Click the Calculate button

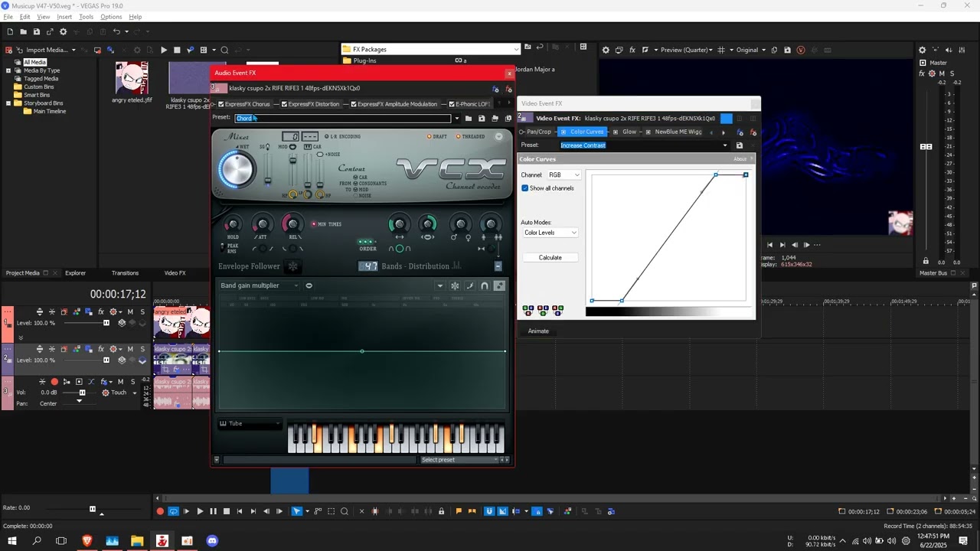(x=550, y=258)
